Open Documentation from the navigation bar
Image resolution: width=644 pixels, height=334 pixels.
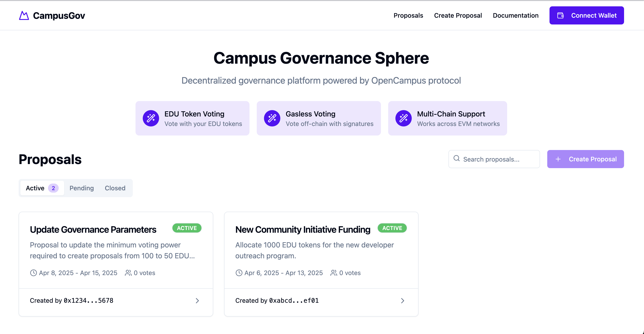pyautogui.click(x=516, y=15)
